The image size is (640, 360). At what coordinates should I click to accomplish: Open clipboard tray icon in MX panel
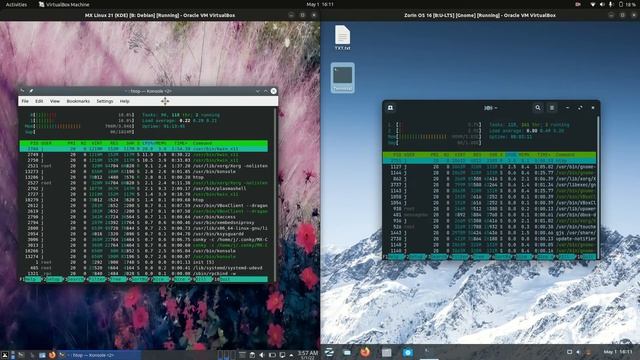pyautogui.click(x=252, y=355)
